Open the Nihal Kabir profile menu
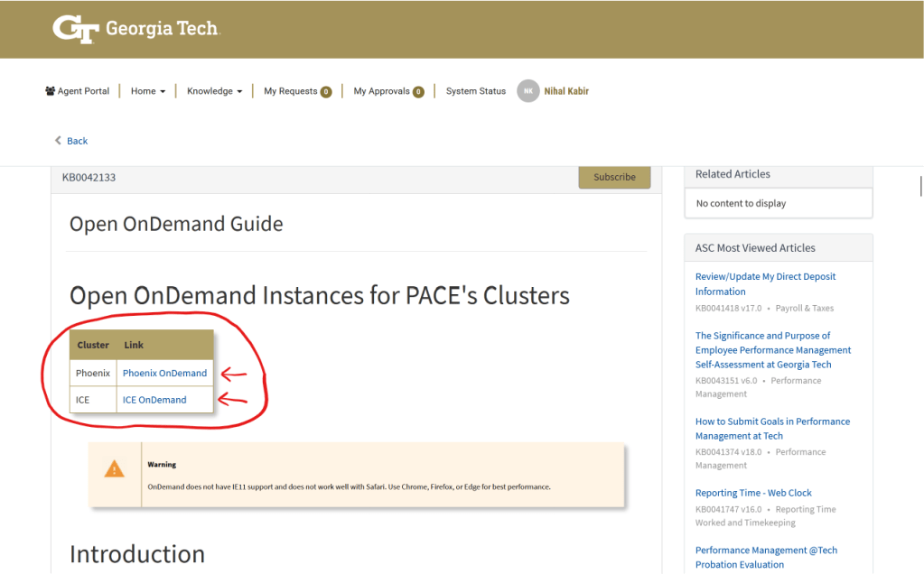 [566, 90]
